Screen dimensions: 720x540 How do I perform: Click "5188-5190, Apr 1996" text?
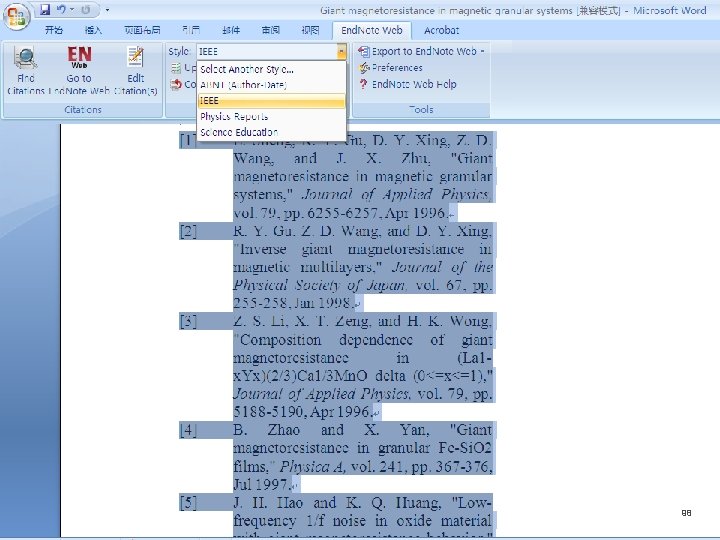point(301,412)
